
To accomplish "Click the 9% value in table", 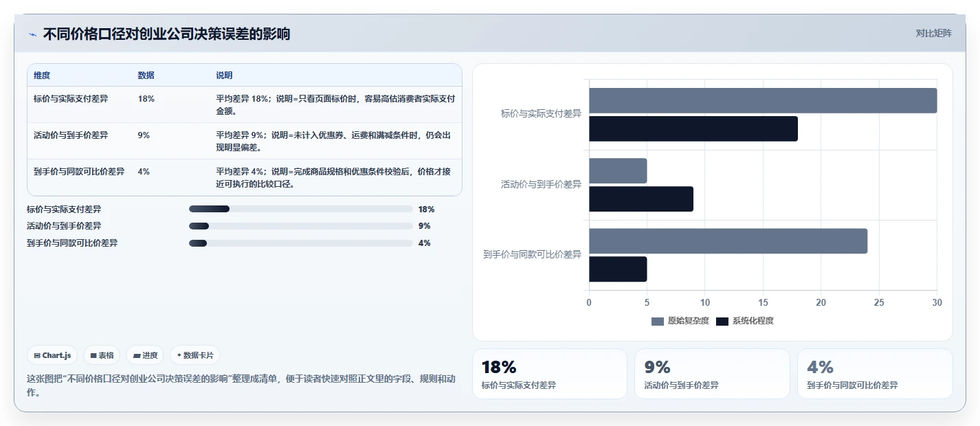I will 144,135.
